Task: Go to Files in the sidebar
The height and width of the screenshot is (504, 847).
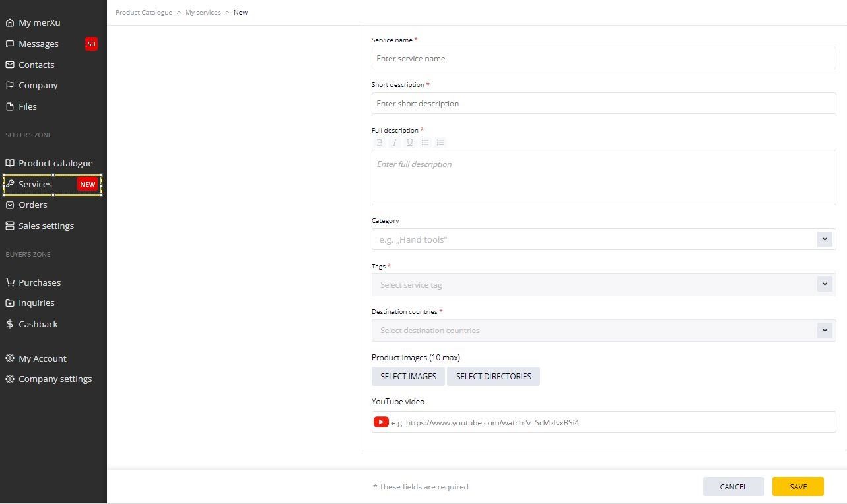Action: [28, 106]
